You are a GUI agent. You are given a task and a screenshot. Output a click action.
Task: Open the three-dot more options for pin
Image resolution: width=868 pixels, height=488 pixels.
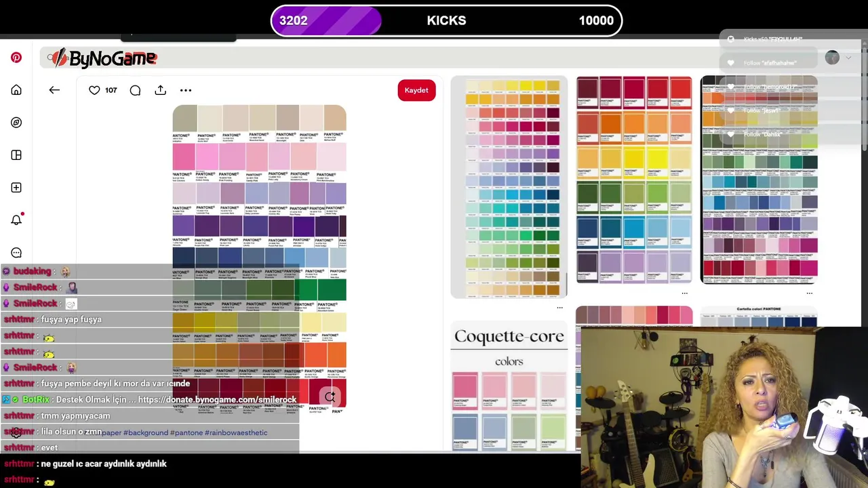point(186,90)
